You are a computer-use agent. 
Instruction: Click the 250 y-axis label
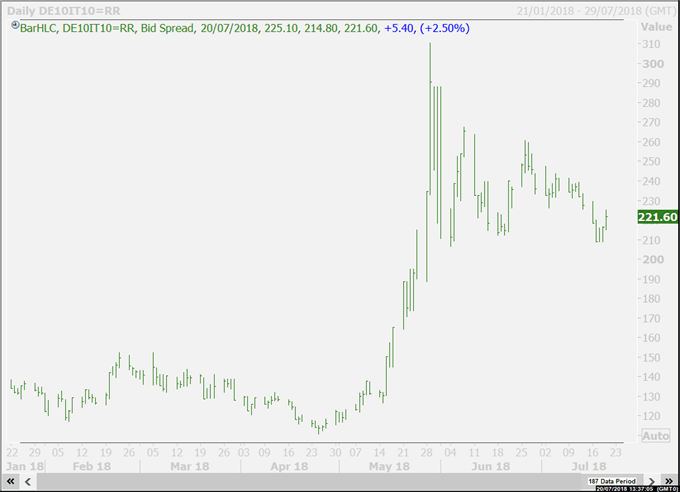(651, 161)
